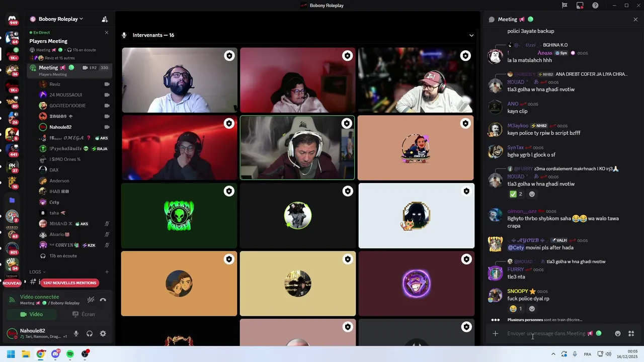
Task: Open M3aykoo's username in chat
Action: point(518,126)
